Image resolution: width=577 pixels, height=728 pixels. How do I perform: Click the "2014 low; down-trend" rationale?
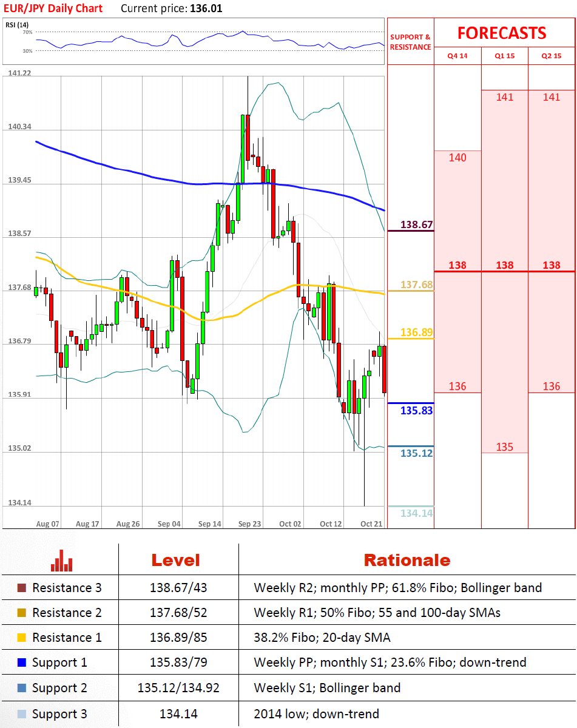click(x=316, y=714)
